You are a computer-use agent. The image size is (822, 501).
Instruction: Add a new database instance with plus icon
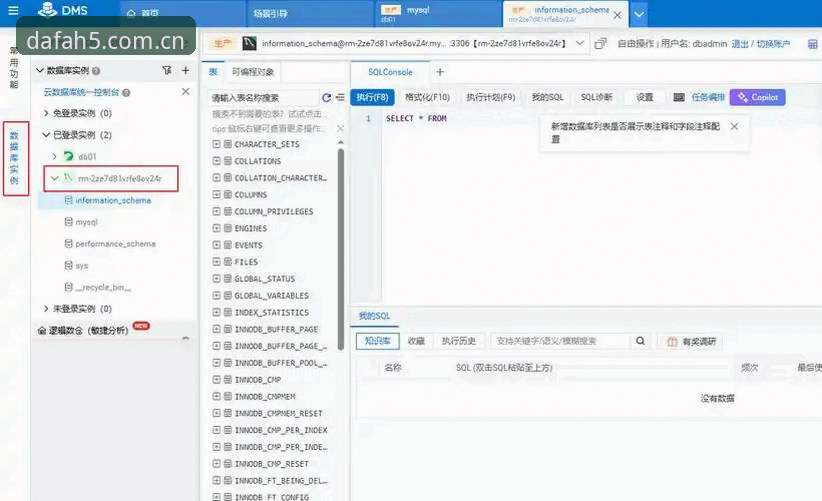pos(186,70)
